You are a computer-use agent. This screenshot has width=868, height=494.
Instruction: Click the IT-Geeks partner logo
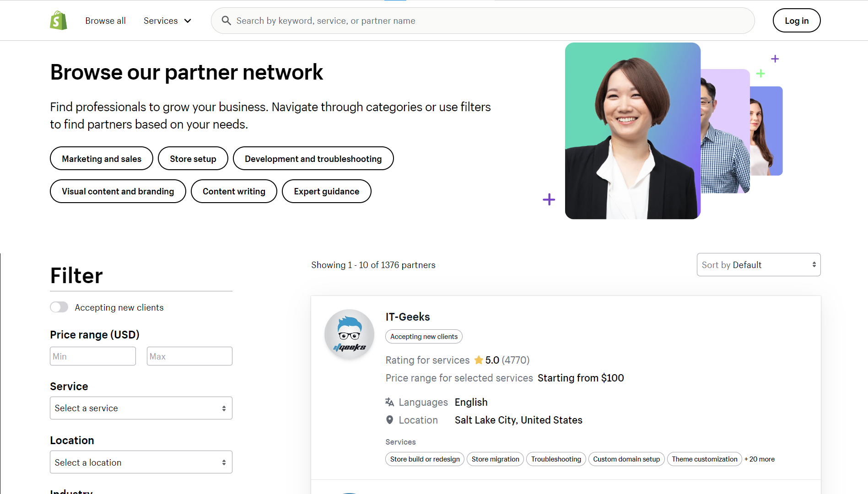coord(349,334)
